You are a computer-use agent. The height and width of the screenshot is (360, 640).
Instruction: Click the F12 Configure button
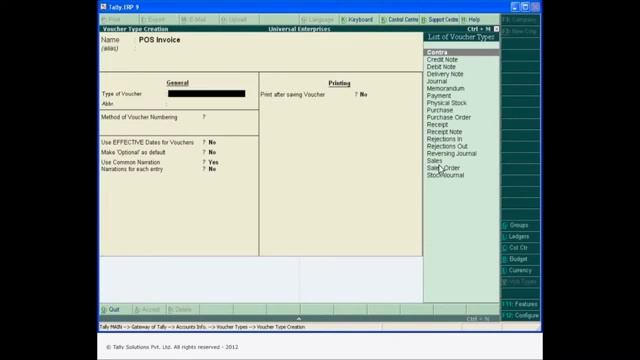tap(520, 316)
